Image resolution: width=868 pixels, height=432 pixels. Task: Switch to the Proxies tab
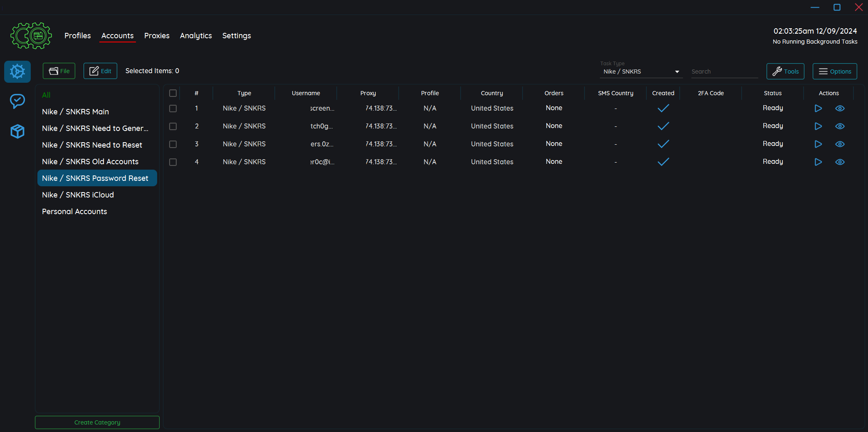click(157, 36)
